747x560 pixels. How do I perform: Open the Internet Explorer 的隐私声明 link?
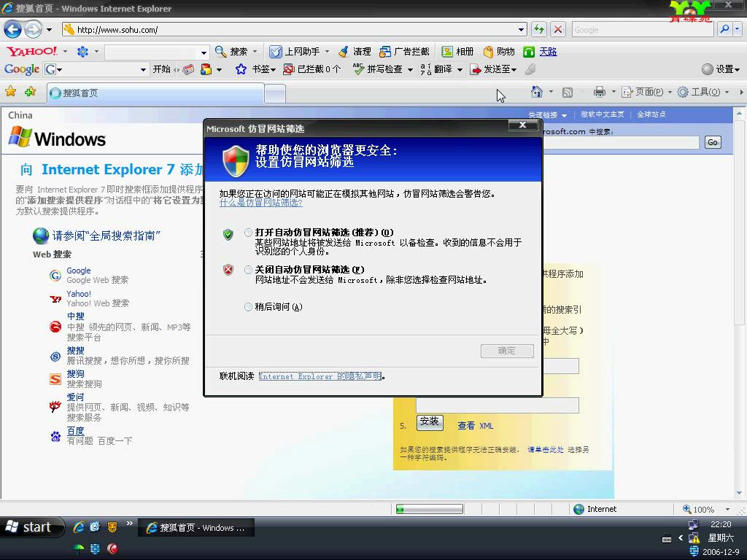click(x=320, y=376)
